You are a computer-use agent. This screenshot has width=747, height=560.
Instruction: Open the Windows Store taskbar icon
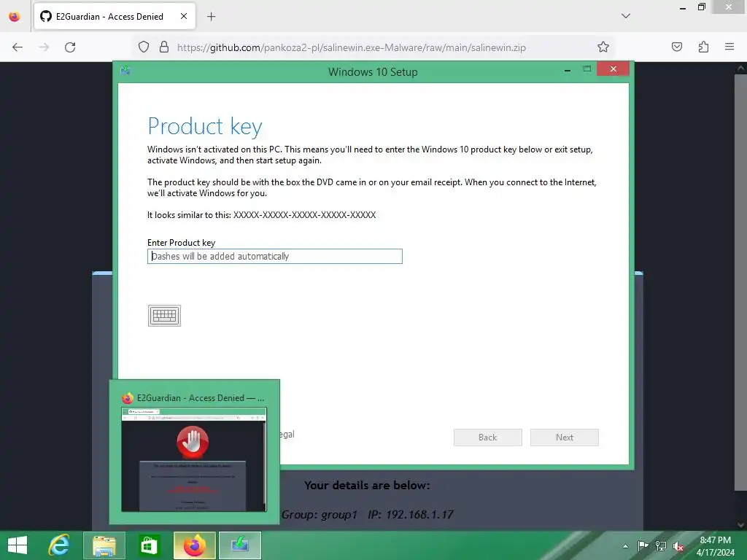pos(149,545)
